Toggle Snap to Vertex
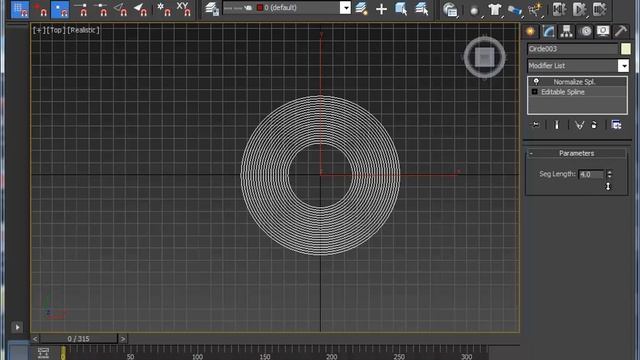The image size is (640, 360). (x=60, y=9)
